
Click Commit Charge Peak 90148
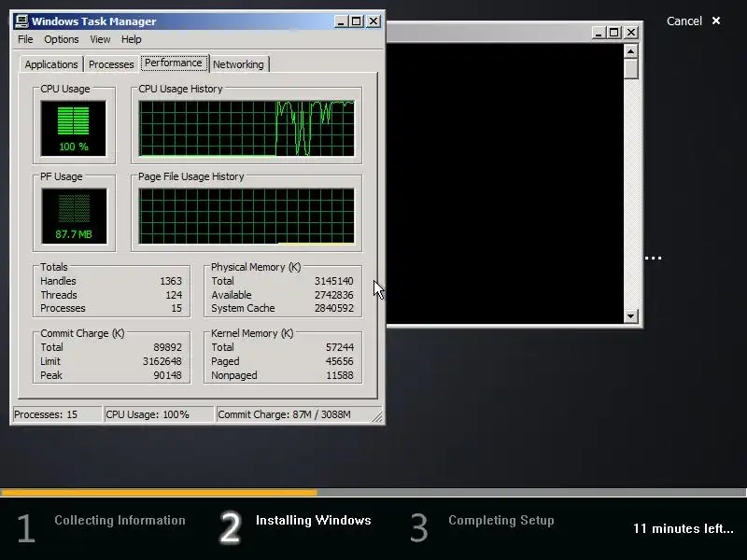[167, 375]
